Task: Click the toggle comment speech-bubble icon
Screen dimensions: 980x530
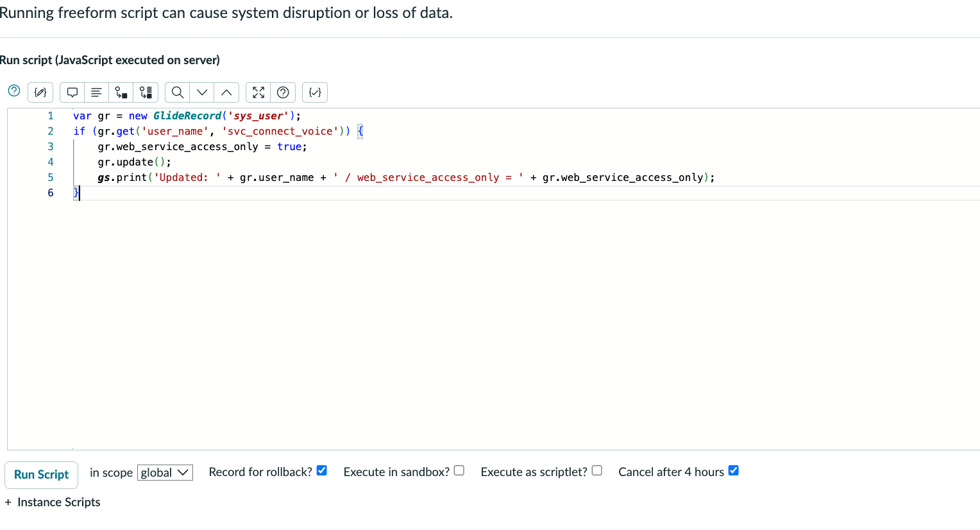Action: coord(72,92)
